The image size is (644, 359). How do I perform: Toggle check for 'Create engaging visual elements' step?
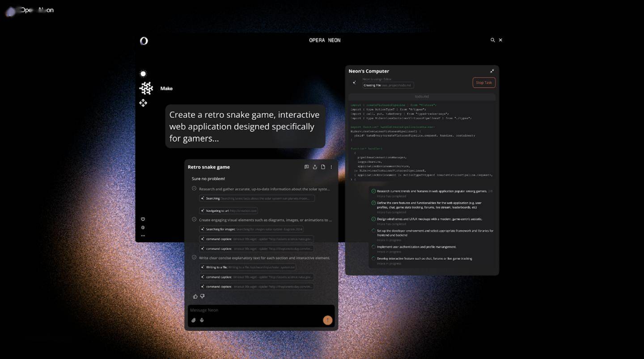194,220
